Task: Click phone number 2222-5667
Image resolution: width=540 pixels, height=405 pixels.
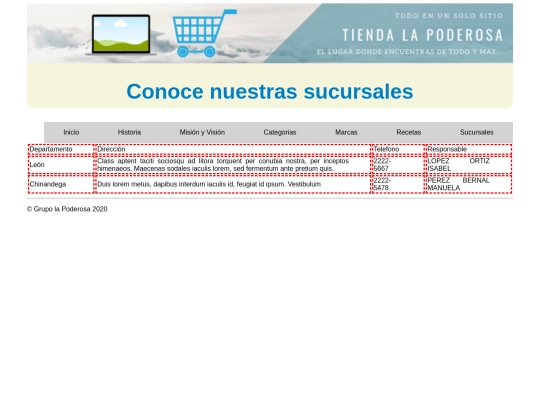Action: point(398,165)
